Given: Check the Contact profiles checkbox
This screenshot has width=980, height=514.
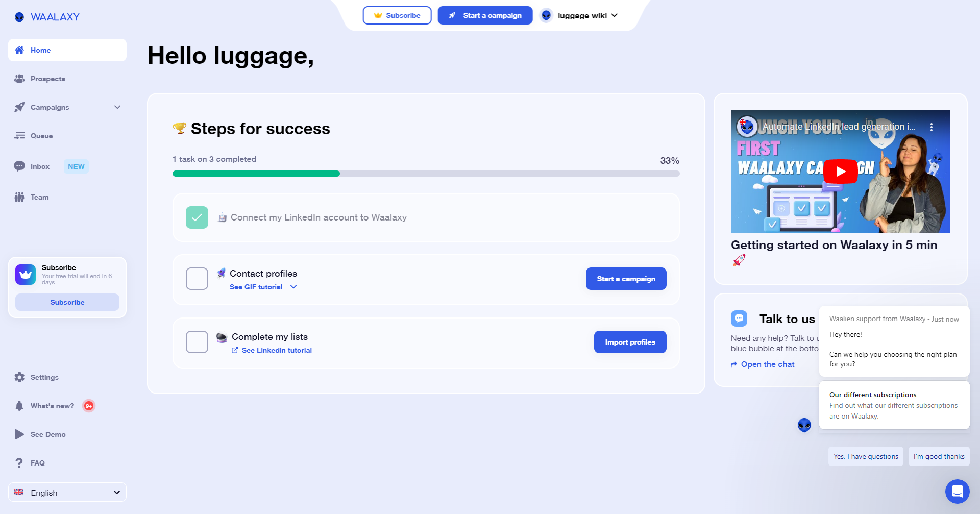Looking at the screenshot, I should [x=197, y=279].
